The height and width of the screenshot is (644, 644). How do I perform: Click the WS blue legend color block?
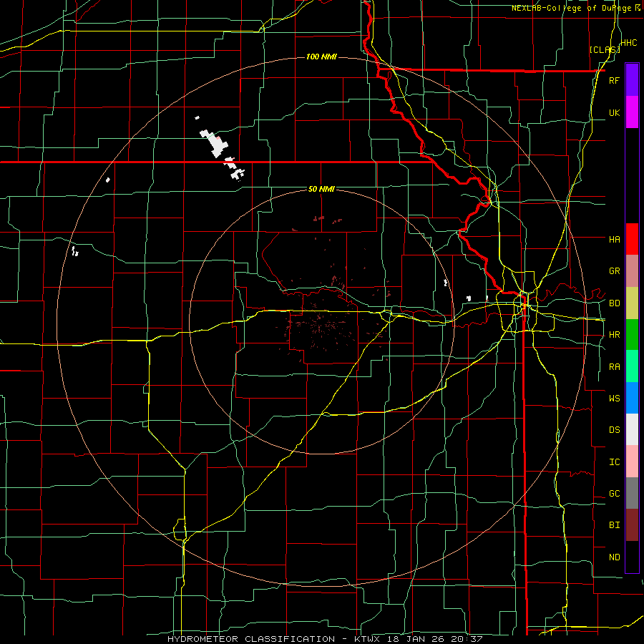(632, 398)
